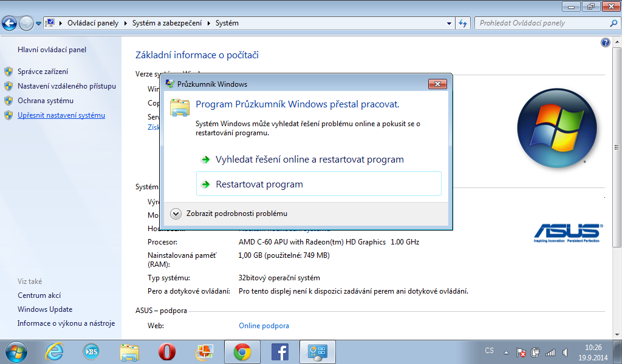
Task: Click shield icon beside Správce zařízení
Action: (9, 72)
